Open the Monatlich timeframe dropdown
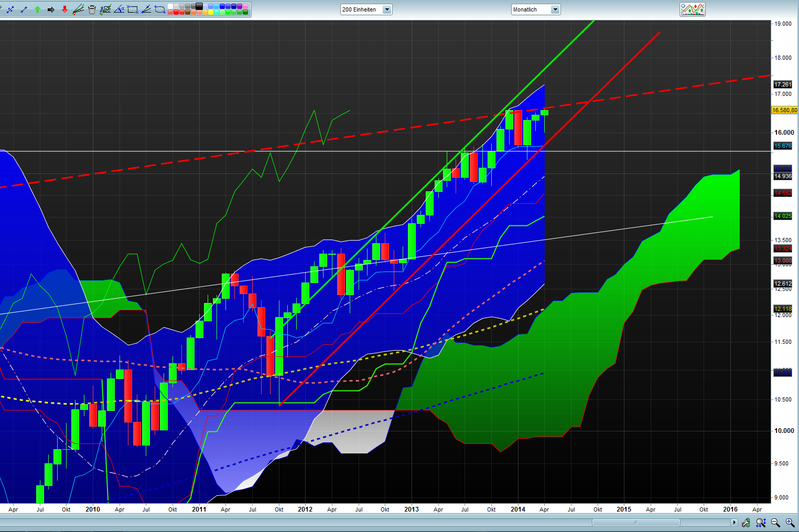The width and height of the screenshot is (799, 532). [x=556, y=9]
